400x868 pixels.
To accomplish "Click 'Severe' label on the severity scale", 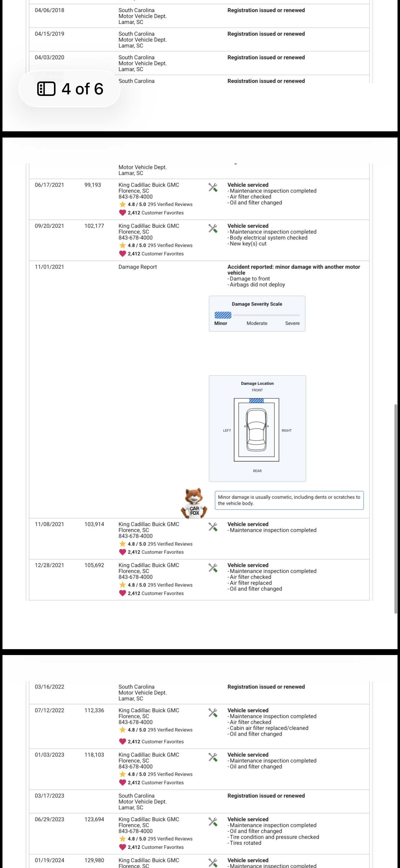I will click(x=292, y=323).
